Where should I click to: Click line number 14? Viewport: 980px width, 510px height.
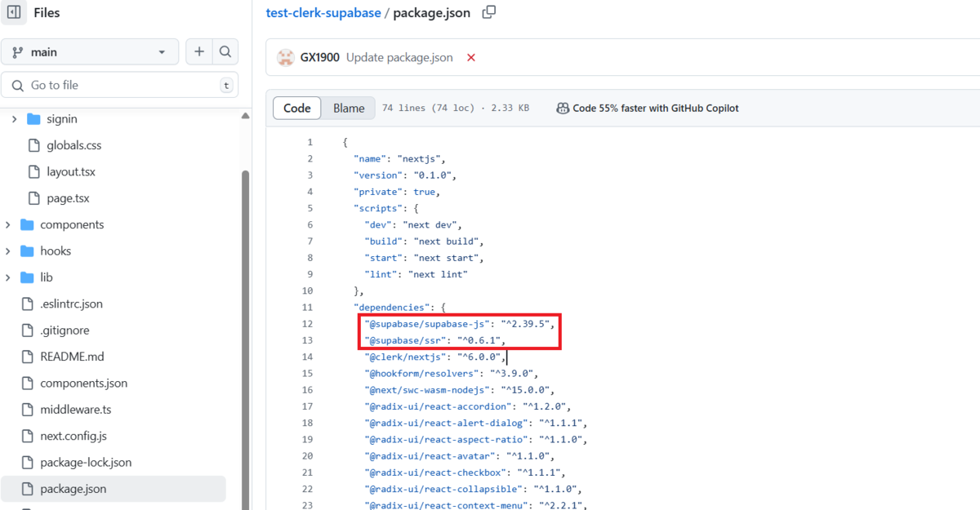click(x=307, y=357)
